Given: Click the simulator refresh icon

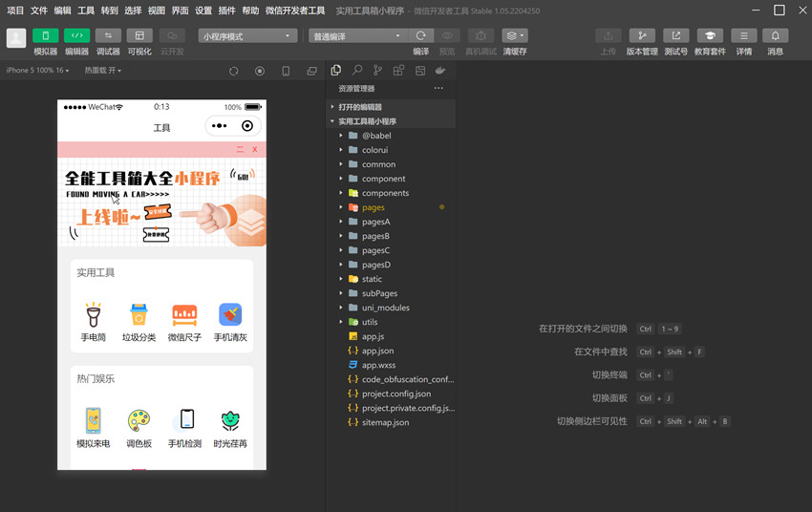Looking at the screenshot, I should click(233, 71).
